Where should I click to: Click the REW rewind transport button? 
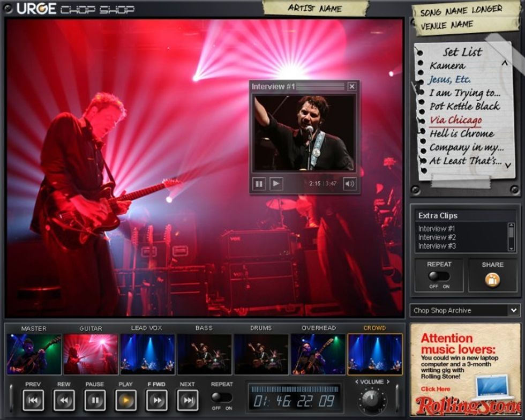click(64, 400)
